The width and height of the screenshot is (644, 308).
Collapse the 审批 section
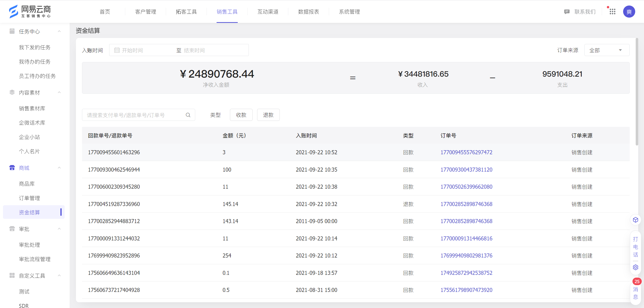[59, 229]
